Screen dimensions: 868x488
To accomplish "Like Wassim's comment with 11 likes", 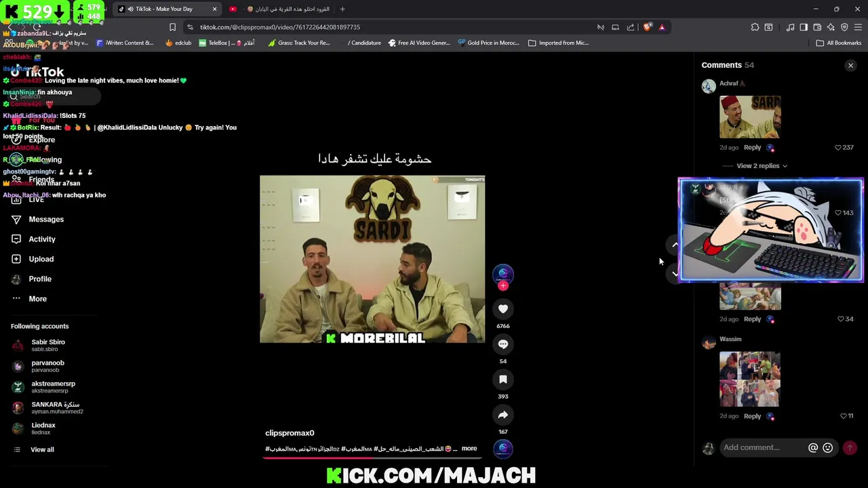I will pyautogui.click(x=844, y=415).
